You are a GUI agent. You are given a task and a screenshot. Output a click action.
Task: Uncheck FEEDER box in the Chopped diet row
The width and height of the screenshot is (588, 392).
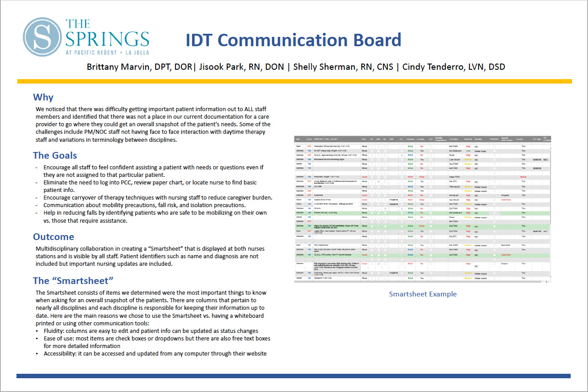point(494,195)
